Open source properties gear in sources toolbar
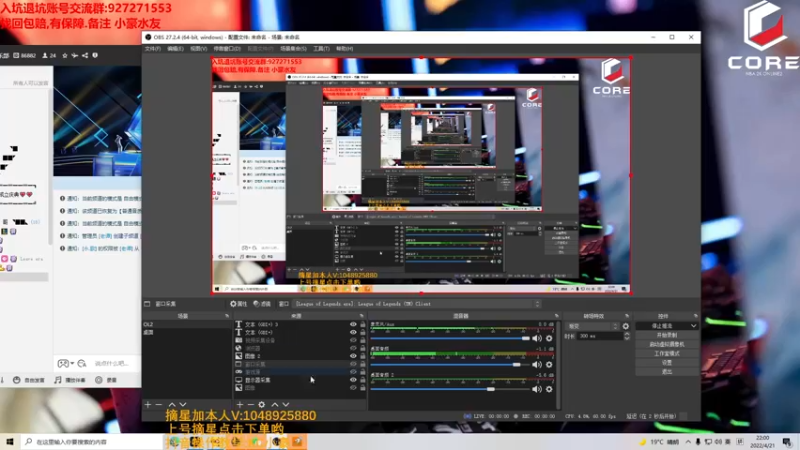 tap(262, 405)
